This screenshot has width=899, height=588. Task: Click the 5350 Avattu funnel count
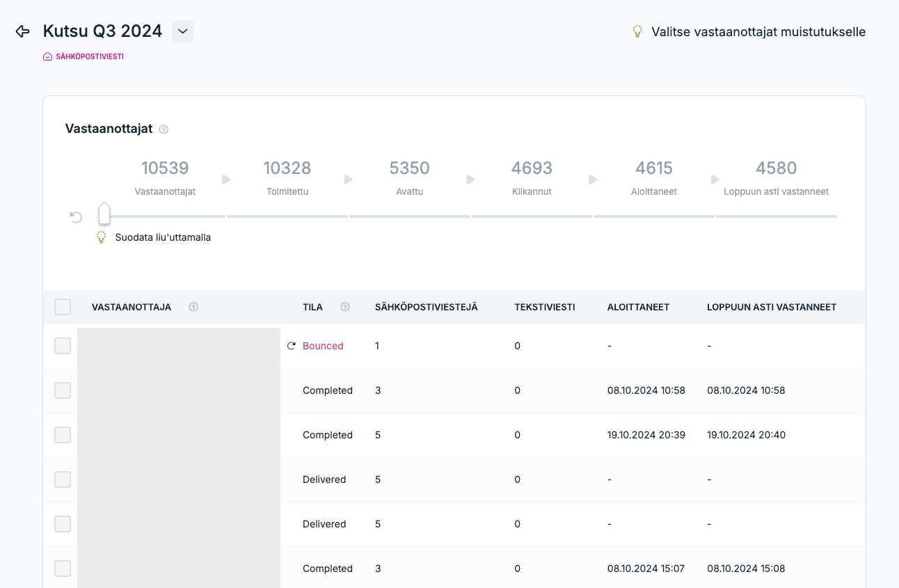pyautogui.click(x=410, y=168)
